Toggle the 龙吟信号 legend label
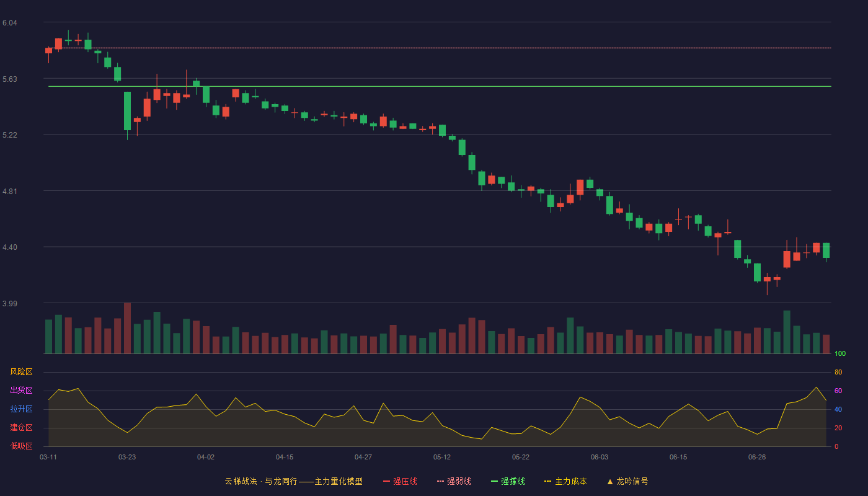868x496 pixels. [632, 482]
